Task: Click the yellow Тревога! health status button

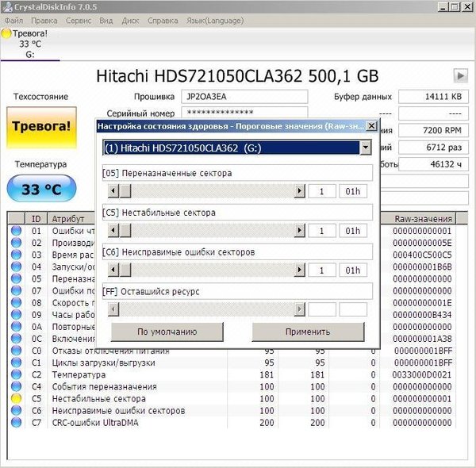Action: [41, 126]
